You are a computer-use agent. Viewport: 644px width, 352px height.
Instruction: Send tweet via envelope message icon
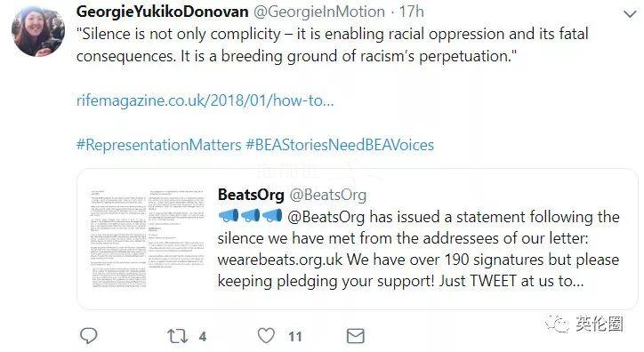(355, 336)
